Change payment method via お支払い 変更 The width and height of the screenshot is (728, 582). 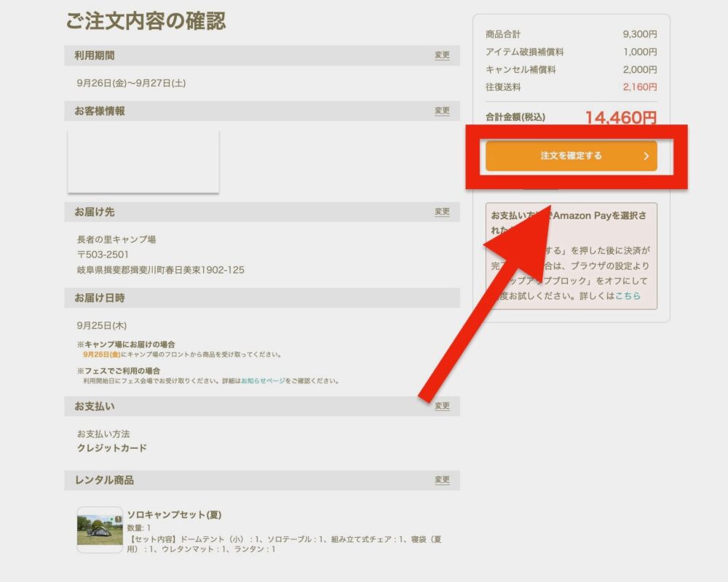pyautogui.click(x=442, y=406)
